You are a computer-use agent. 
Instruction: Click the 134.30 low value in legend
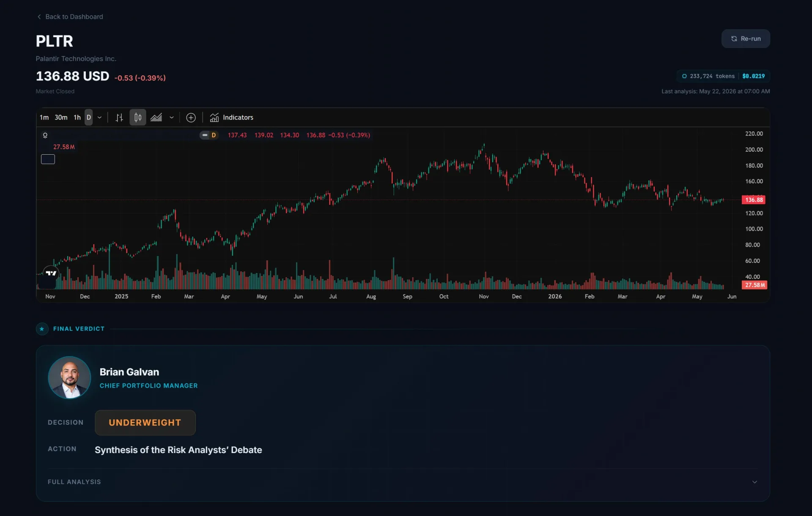pos(290,135)
